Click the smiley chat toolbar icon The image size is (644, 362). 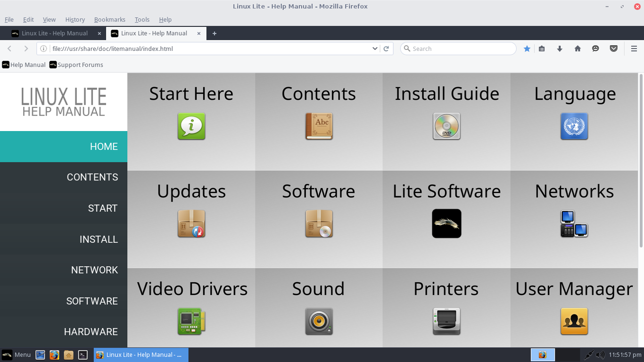[x=595, y=49]
